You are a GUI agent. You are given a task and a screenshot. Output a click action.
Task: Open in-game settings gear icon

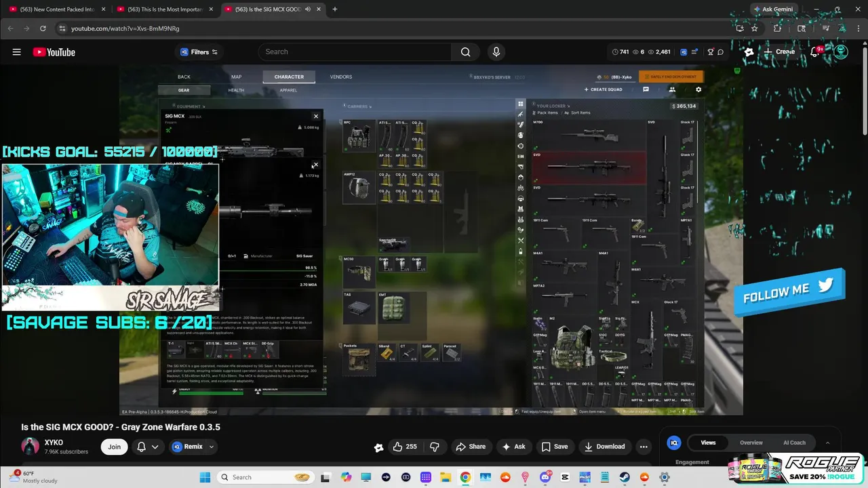698,89
